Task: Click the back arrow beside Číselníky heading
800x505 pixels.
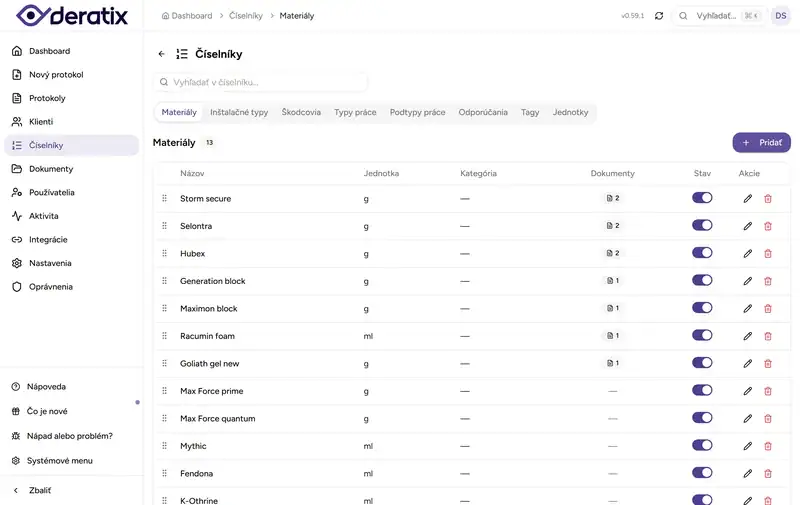Action: pos(162,54)
